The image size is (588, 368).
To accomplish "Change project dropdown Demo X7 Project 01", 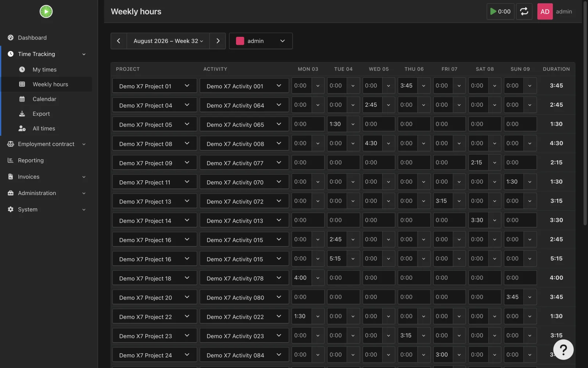I will coord(154,86).
